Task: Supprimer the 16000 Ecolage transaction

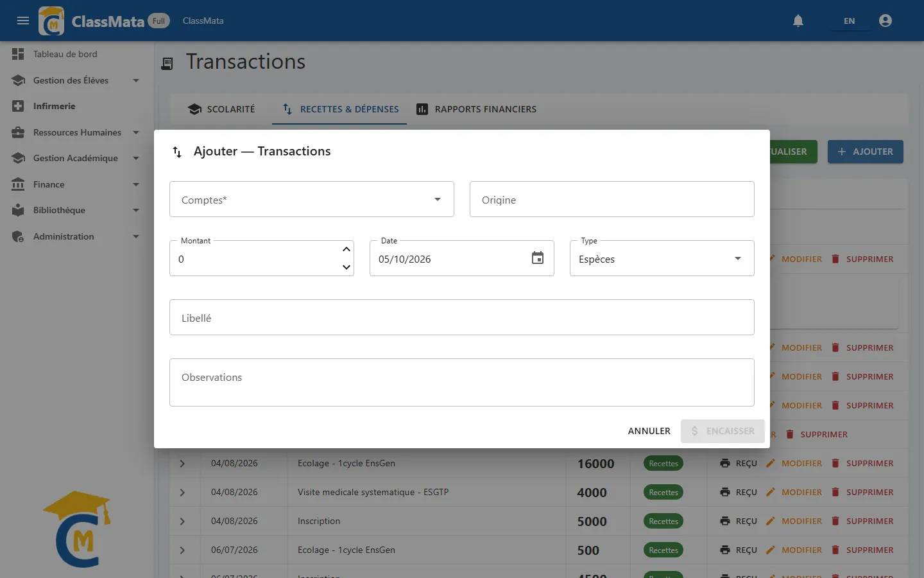Action: [x=862, y=463]
